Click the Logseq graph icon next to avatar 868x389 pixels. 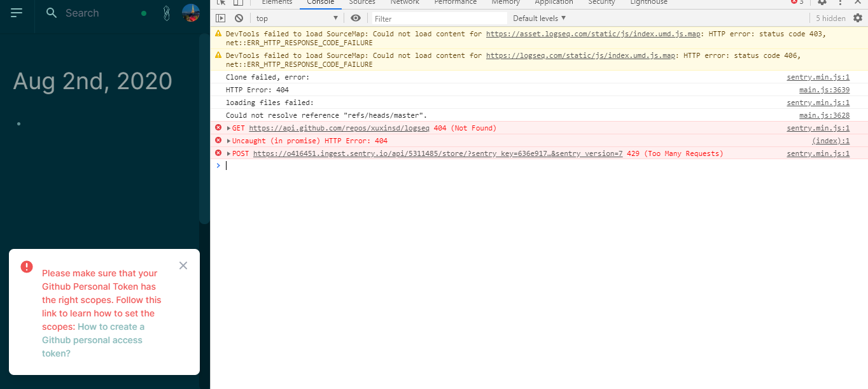[165, 13]
